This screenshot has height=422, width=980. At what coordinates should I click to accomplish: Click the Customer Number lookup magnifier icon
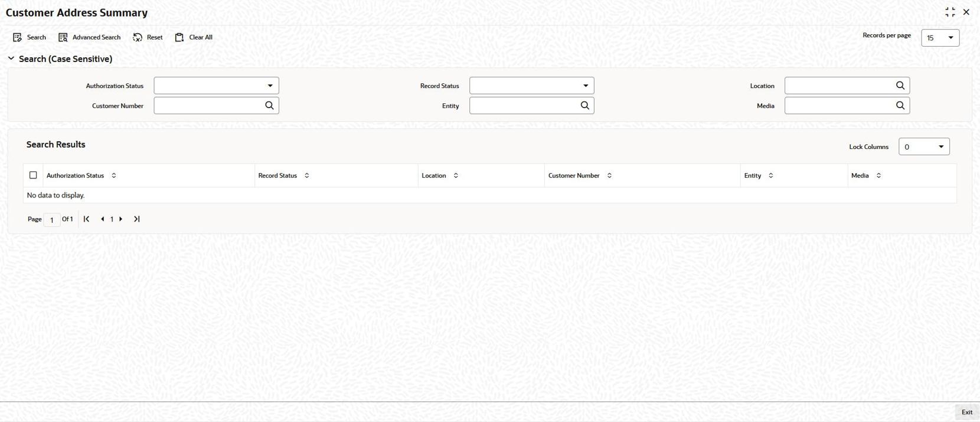coord(269,105)
